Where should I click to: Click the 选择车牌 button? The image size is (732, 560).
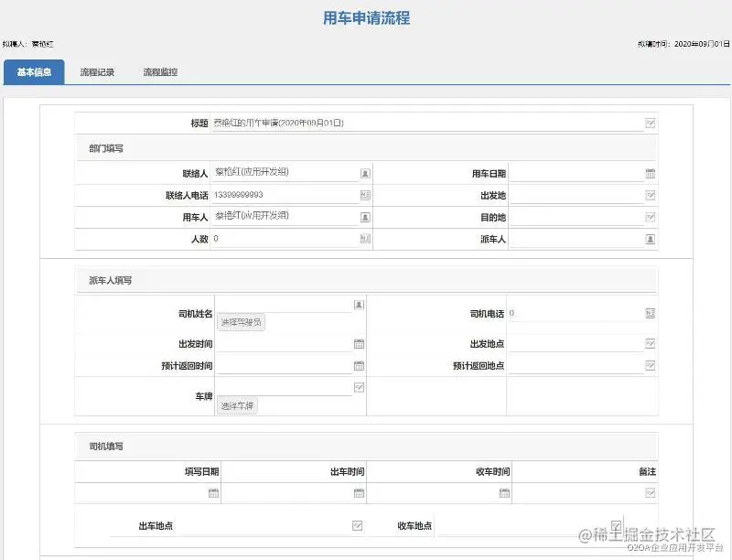click(237, 405)
